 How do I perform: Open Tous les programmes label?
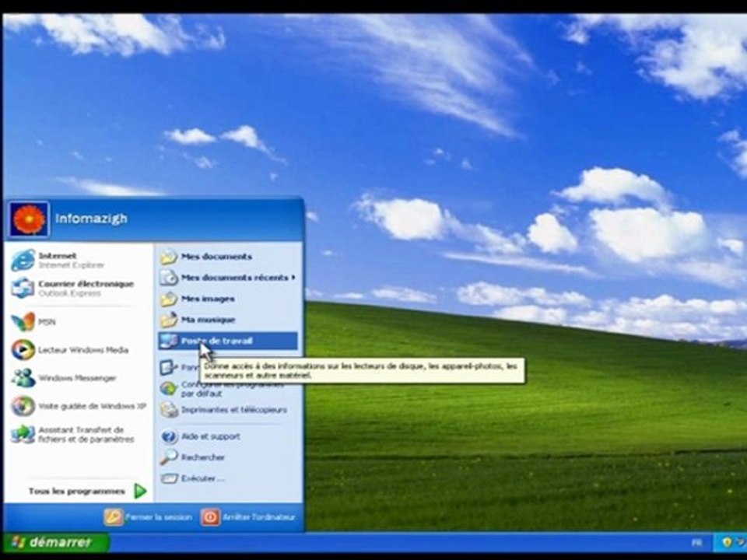tap(77, 491)
